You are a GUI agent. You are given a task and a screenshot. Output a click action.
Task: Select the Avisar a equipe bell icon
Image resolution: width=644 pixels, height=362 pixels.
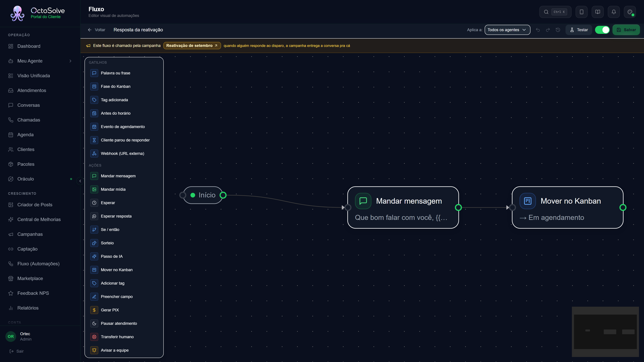pos(94,350)
